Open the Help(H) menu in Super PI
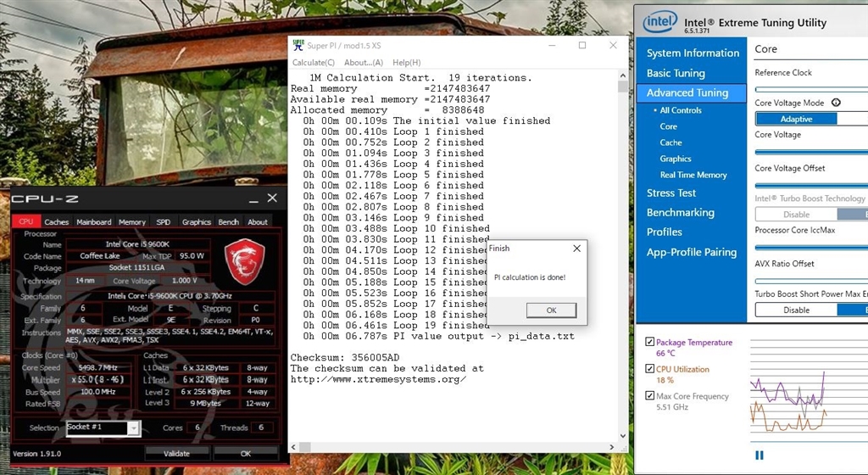 pyautogui.click(x=406, y=63)
